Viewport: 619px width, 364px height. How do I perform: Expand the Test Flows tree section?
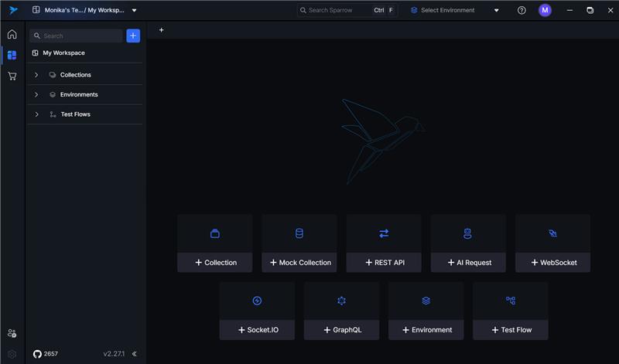point(36,114)
